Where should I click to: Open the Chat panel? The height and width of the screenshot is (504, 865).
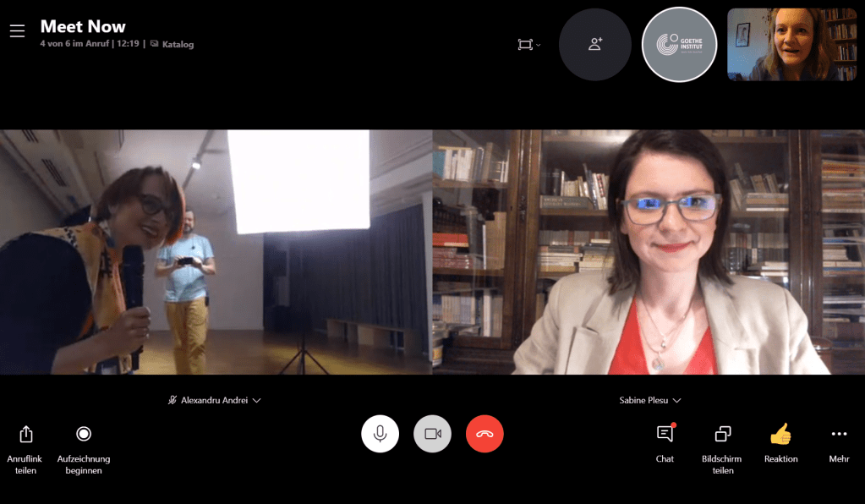(665, 435)
